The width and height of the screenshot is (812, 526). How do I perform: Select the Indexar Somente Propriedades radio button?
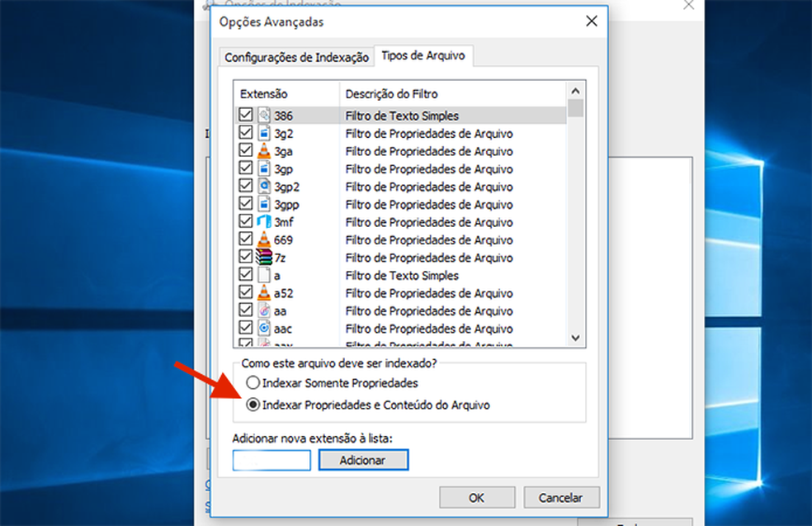coord(254,383)
